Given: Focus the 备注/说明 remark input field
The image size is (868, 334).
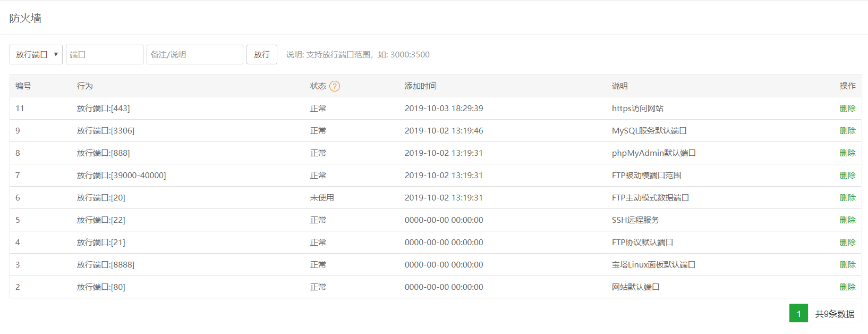Looking at the screenshot, I should [195, 54].
